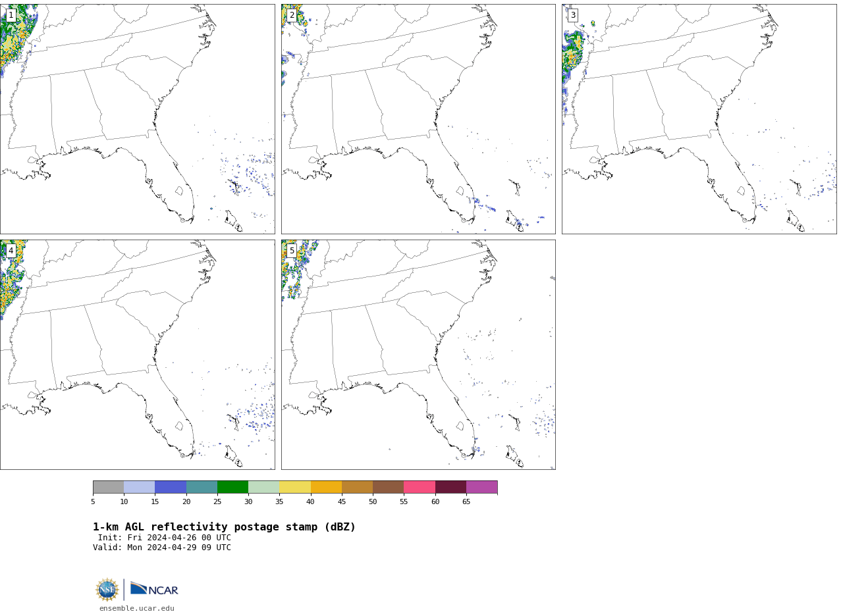This screenshot has height=616, width=843.
Task: Click the Init: Fri 2024-04-26 00 UTC text
Action: [x=165, y=538]
